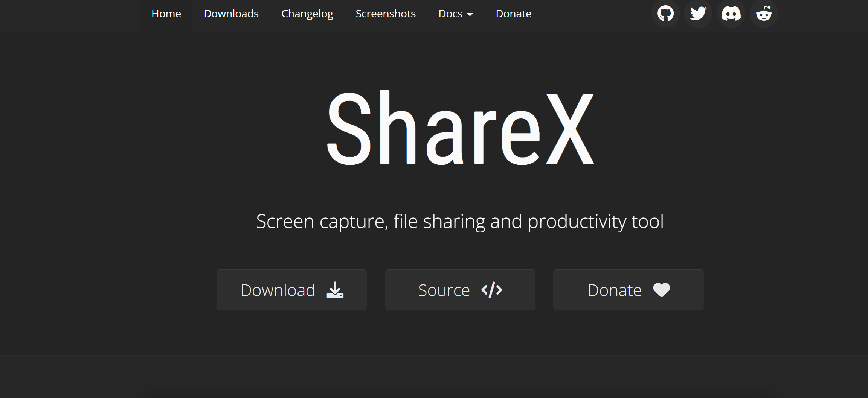
Task: Open the Downloads nav item
Action: (x=231, y=14)
